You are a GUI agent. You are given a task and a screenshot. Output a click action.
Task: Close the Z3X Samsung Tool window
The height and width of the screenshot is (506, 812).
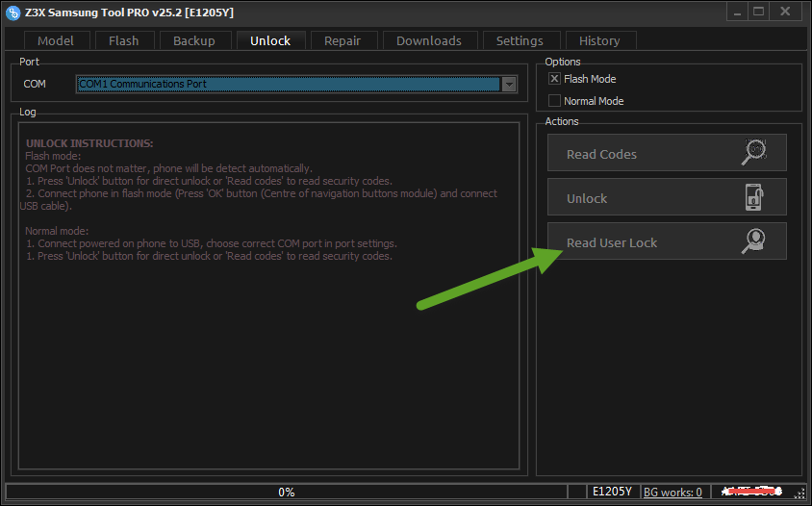click(786, 12)
